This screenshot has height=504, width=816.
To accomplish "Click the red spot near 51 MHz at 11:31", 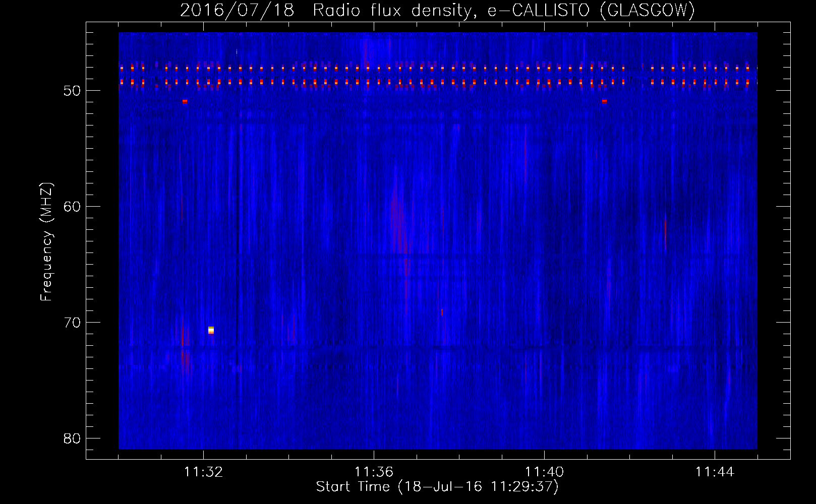I will (x=185, y=101).
